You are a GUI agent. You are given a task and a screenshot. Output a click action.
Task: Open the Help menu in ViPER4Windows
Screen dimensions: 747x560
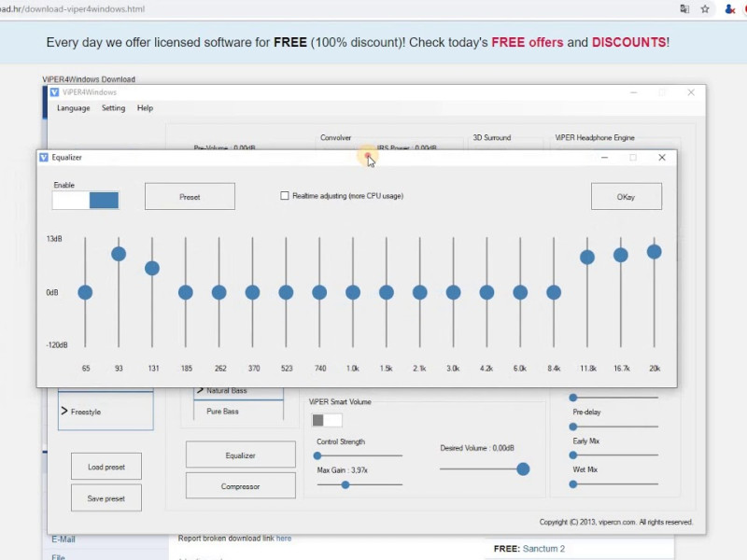click(x=145, y=108)
